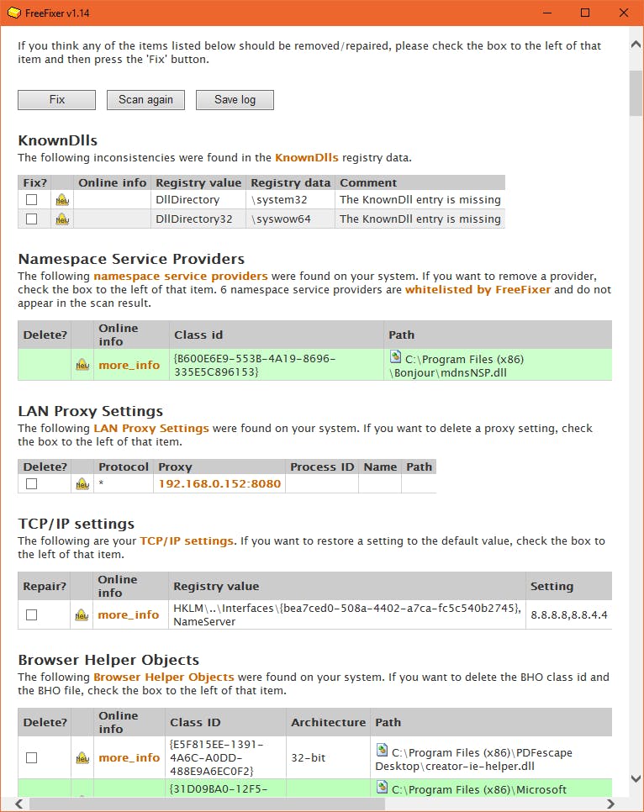Click the HKLM Interfaces NameServer registry value

[x=346, y=614]
